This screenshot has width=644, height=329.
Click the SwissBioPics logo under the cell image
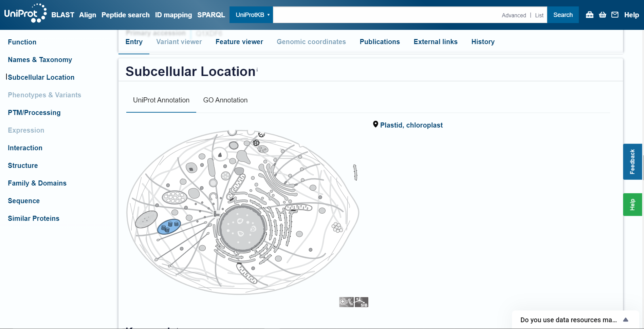[346, 302]
